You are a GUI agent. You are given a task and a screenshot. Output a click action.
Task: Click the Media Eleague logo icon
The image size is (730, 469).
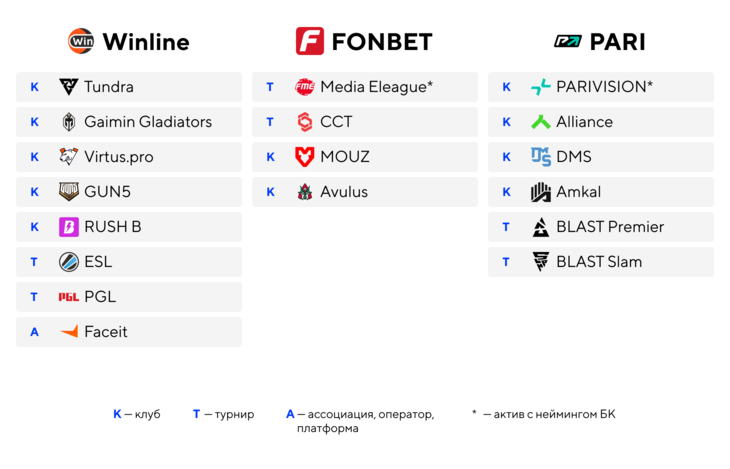[304, 87]
